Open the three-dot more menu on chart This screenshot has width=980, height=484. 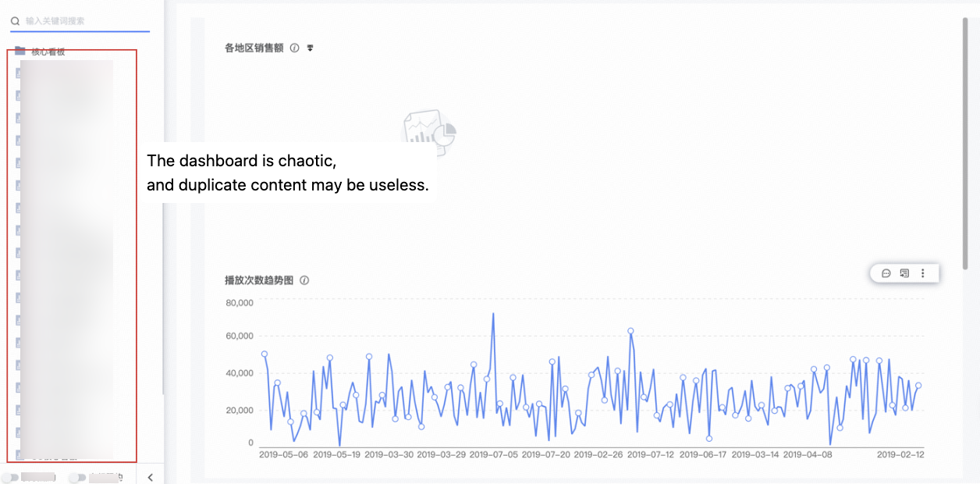tap(923, 273)
